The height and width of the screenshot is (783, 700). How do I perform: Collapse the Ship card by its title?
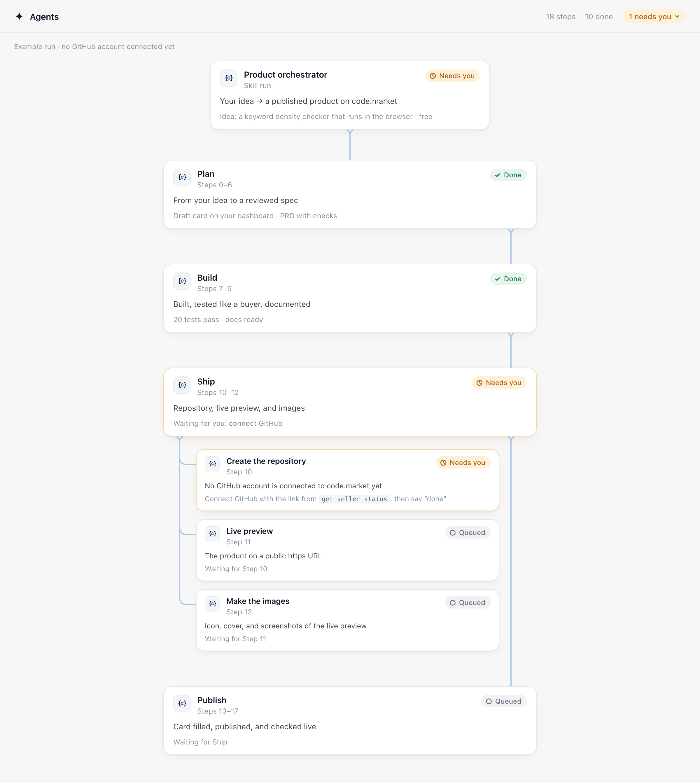click(x=206, y=382)
